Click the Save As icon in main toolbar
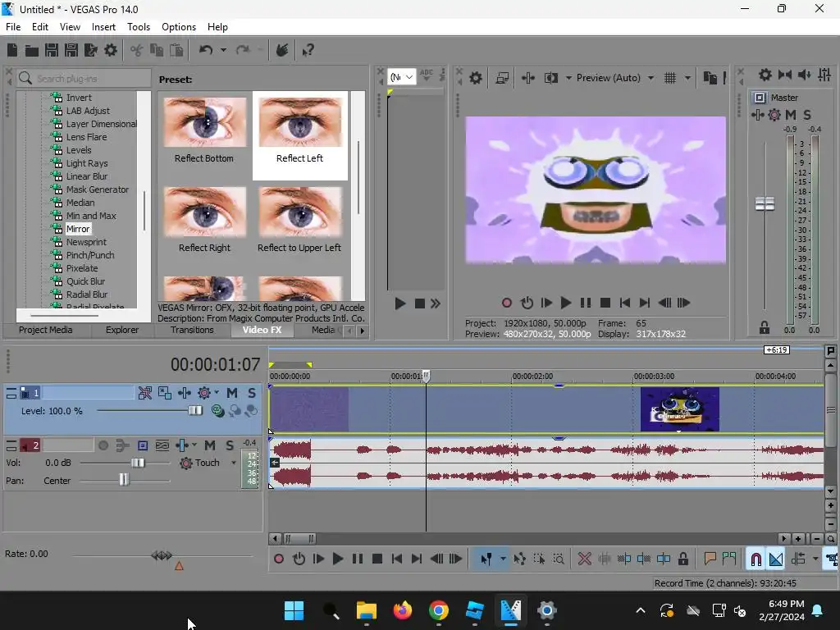This screenshot has width=840, height=630. (x=71, y=50)
